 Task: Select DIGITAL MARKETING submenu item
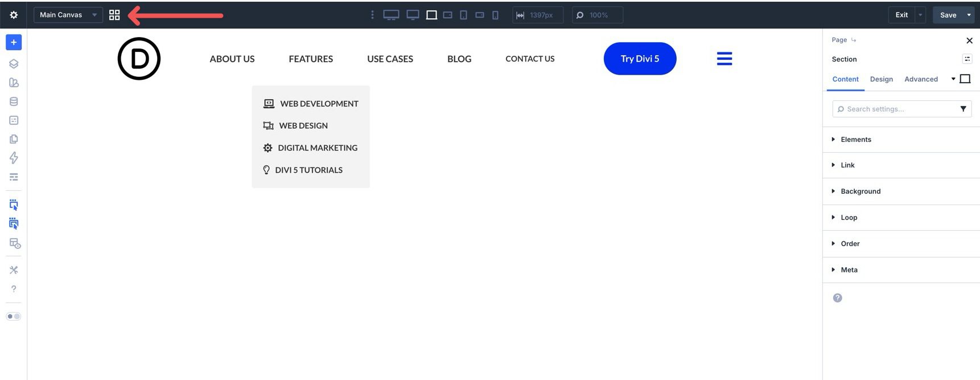coord(310,148)
